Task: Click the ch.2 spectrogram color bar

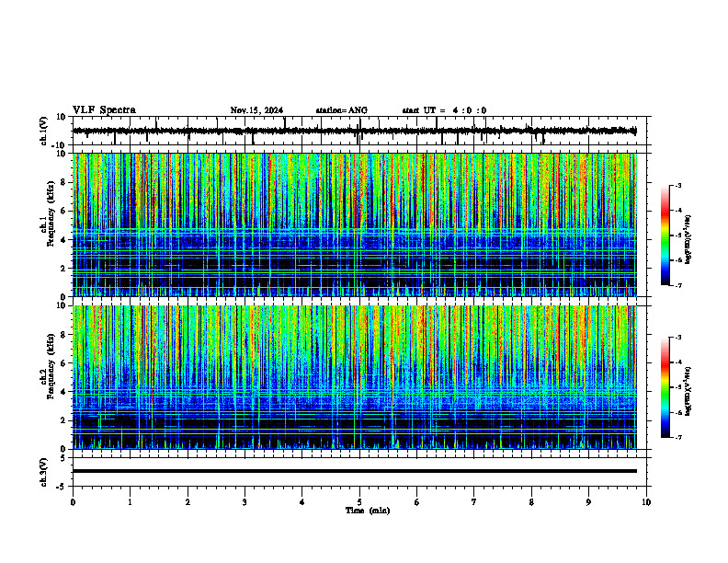Action: point(665,387)
